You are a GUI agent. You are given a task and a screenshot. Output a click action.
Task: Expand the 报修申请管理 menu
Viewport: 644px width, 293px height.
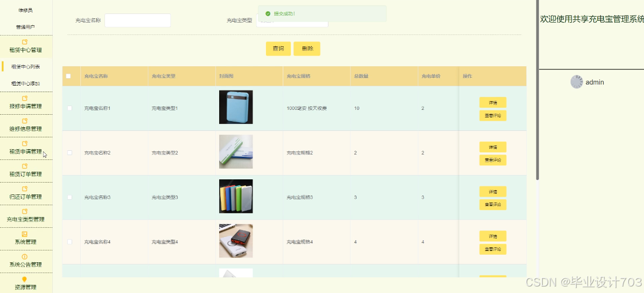coord(25,103)
